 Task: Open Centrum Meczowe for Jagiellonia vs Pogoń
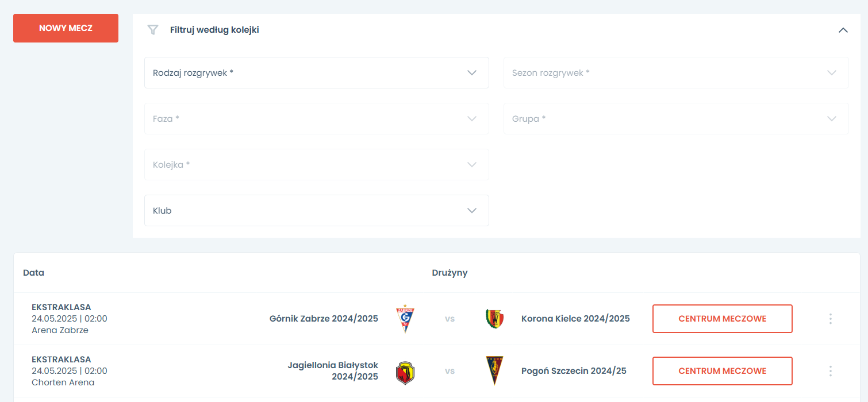722,371
